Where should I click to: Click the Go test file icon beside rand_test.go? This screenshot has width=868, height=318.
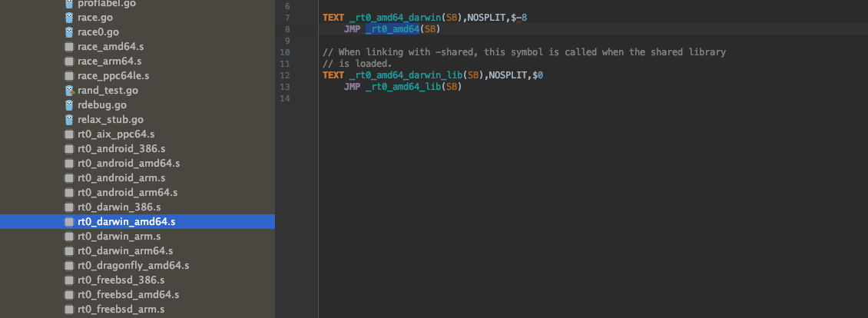[x=69, y=91]
